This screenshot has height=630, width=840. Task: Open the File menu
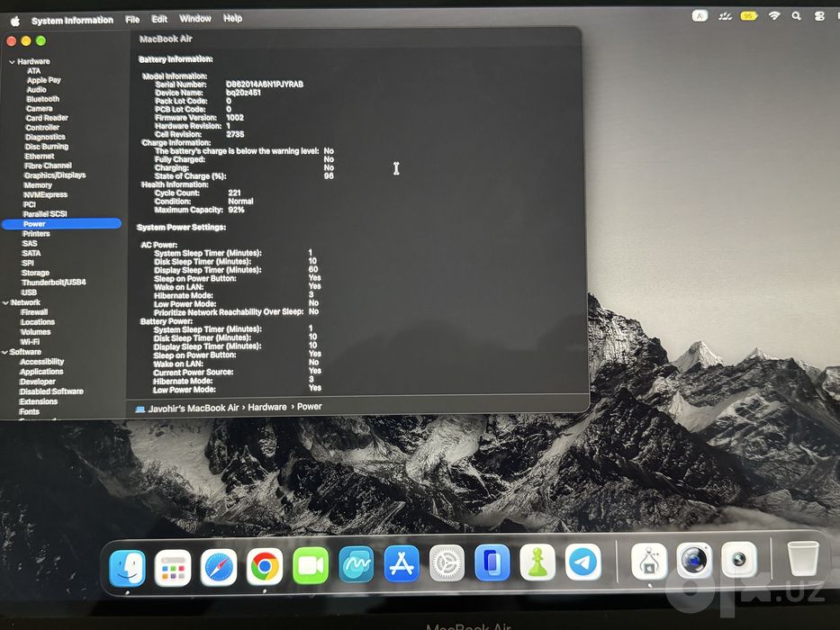(x=132, y=19)
